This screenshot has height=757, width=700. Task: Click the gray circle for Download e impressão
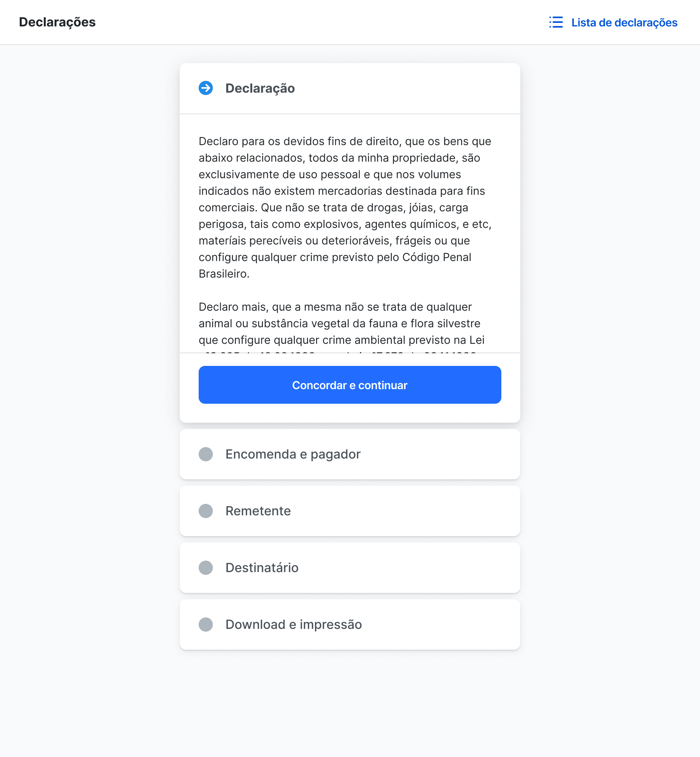pyautogui.click(x=206, y=625)
